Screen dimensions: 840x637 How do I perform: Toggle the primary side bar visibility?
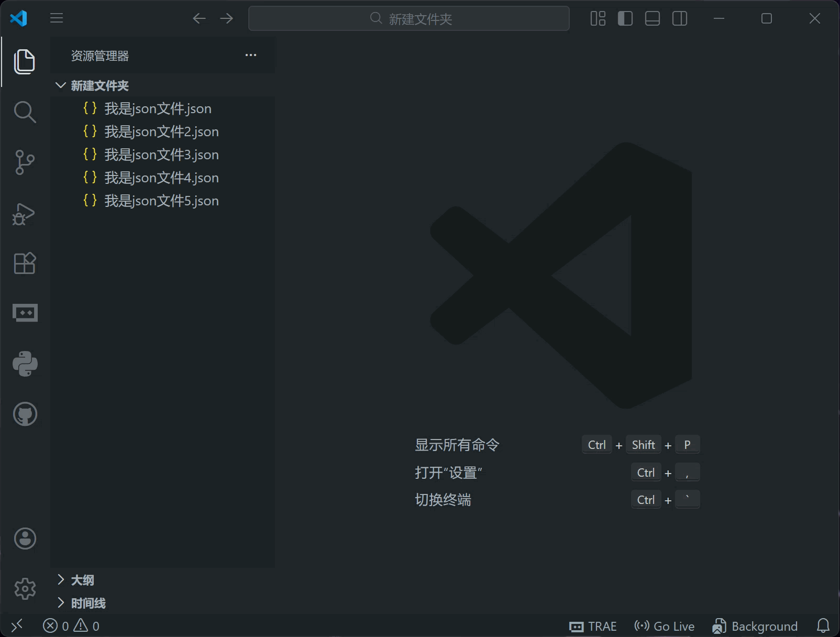[625, 19]
